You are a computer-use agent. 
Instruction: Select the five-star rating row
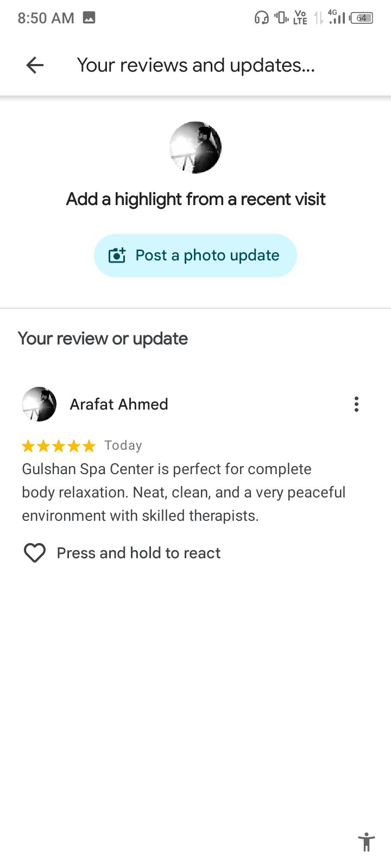[x=59, y=446]
